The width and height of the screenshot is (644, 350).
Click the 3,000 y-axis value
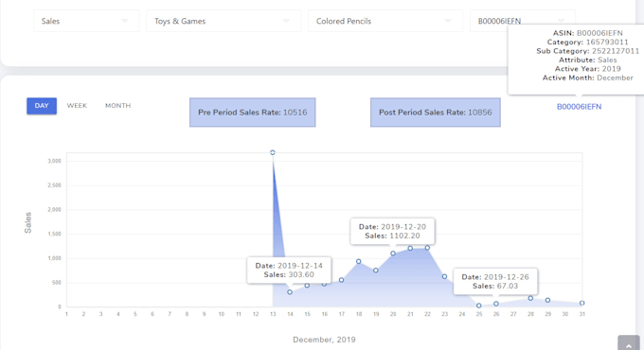click(x=54, y=161)
